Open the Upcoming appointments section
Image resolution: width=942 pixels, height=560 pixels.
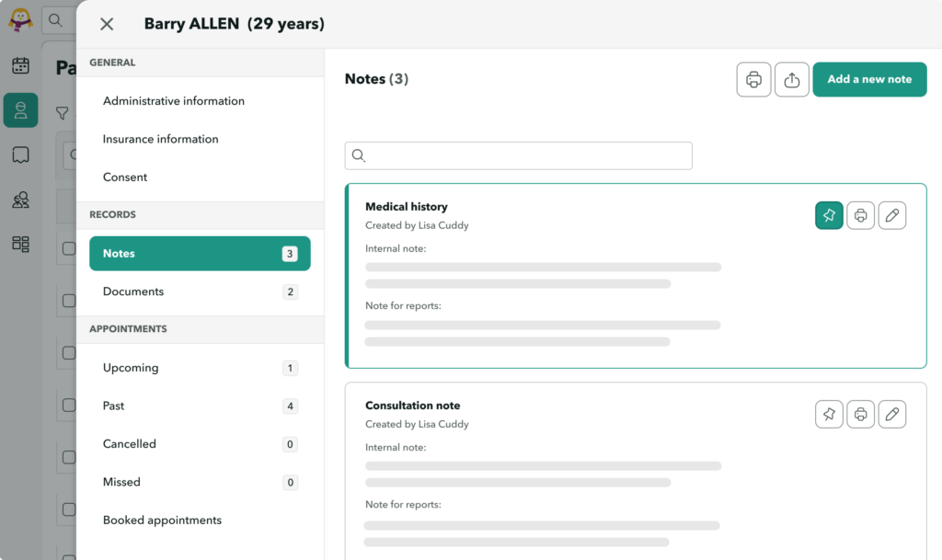pos(130,367)
